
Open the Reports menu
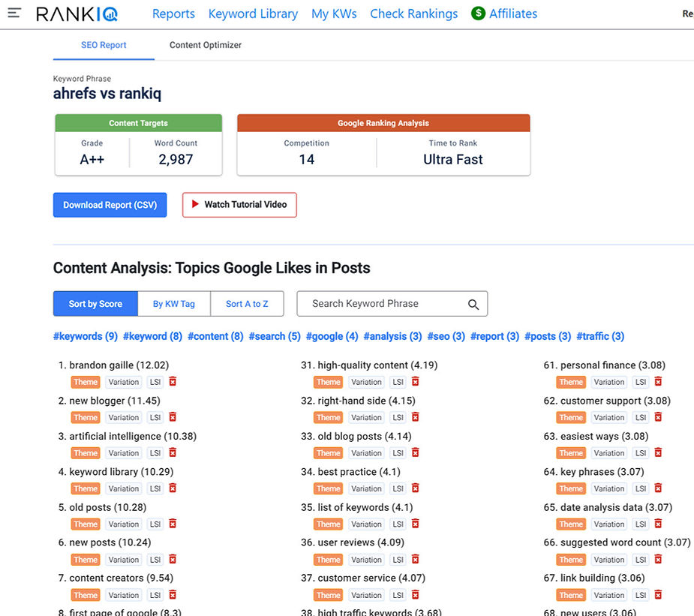tap(173, 14)
